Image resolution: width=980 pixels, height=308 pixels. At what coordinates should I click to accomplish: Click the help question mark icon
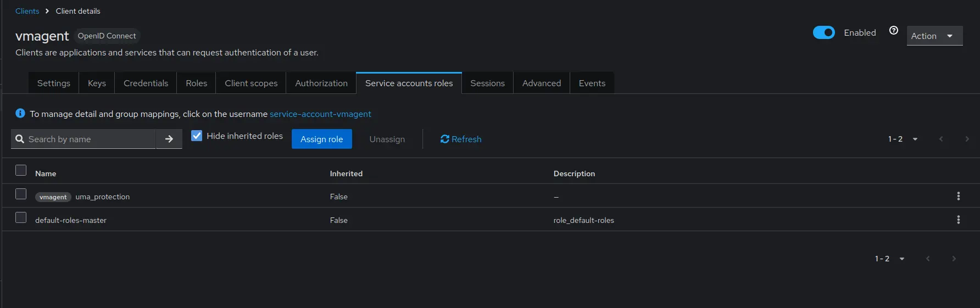[894, 31]
